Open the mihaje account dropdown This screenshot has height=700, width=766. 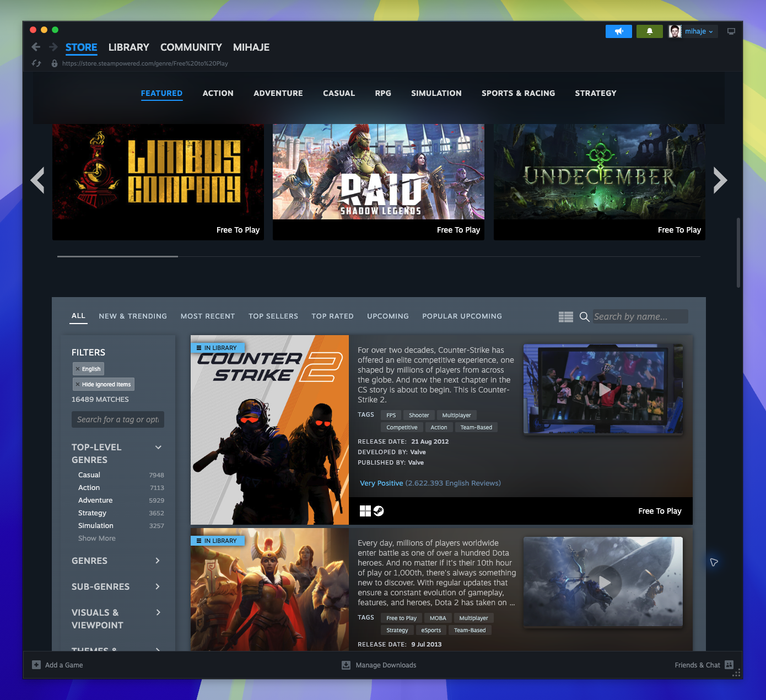pos(699,31)
